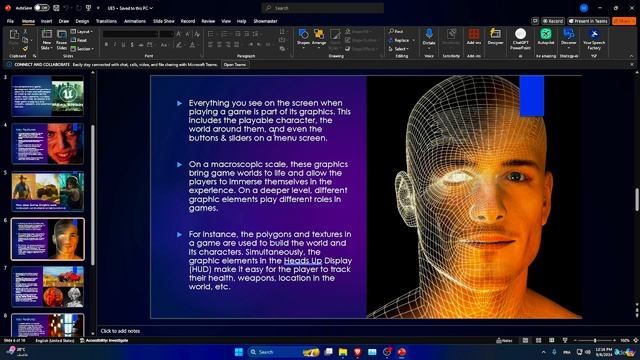640x360 pixels.
Task: Open the font size combo box
Action: (x=167, y=34)
